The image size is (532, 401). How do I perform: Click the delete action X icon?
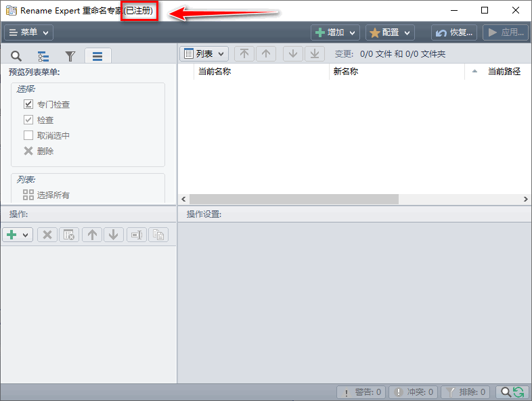tap(47, 235)
